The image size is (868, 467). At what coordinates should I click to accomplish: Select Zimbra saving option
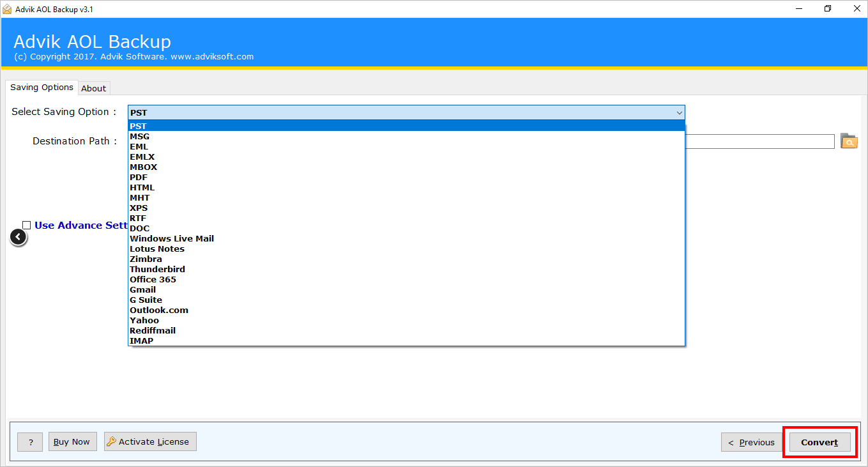pyautogui.click(x=406, y=259)
